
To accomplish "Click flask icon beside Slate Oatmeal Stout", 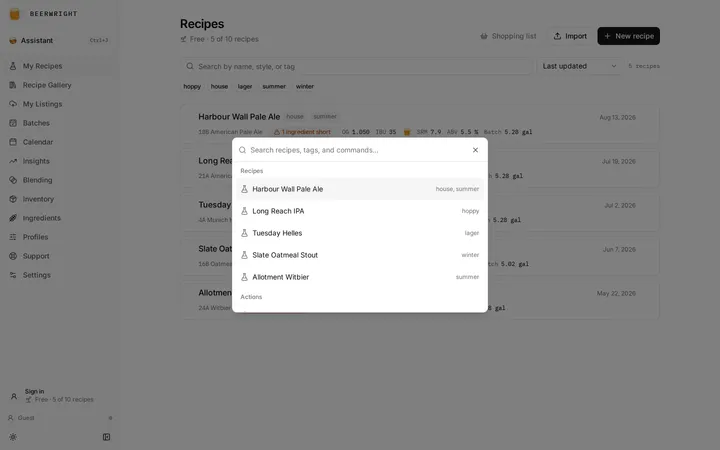I will [x=244, y=255].
